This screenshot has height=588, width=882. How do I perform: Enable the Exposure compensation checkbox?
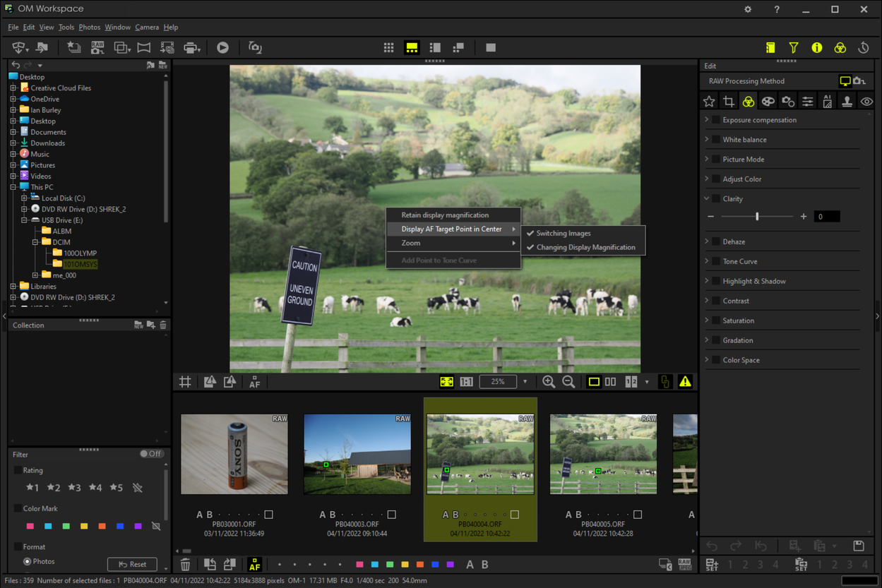pyautogui.click(x=715, y=120)
